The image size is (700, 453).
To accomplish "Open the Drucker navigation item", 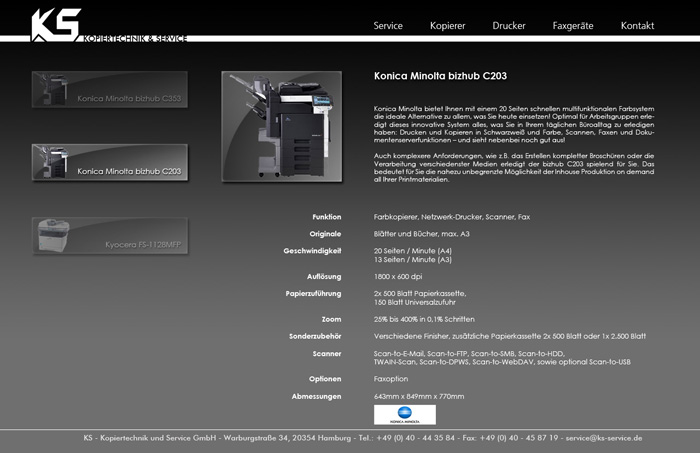I will pyautogui.click(x=508, y=26).
